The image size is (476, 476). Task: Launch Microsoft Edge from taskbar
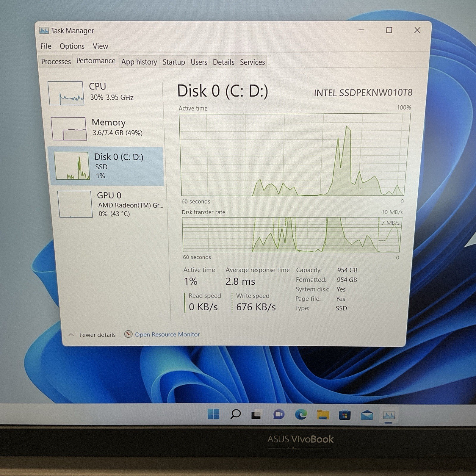tap(301, 414)
